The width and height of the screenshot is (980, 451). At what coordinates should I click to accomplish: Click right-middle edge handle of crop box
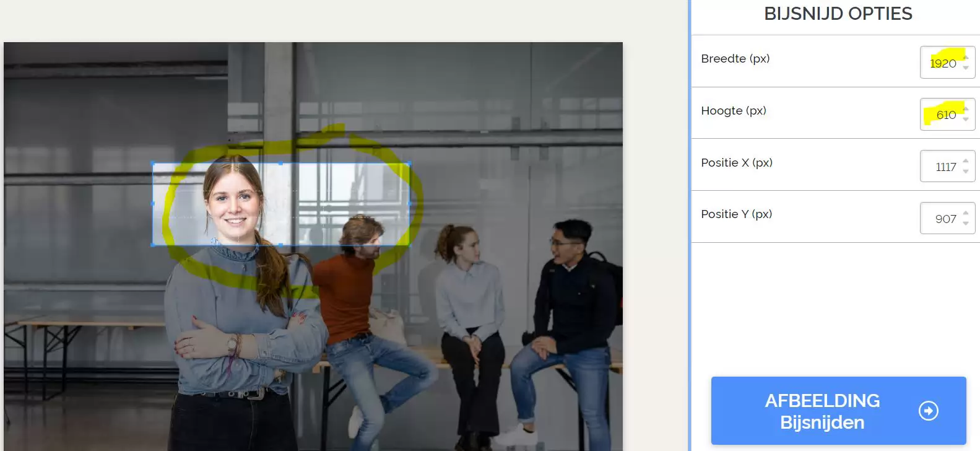[409, 204]
